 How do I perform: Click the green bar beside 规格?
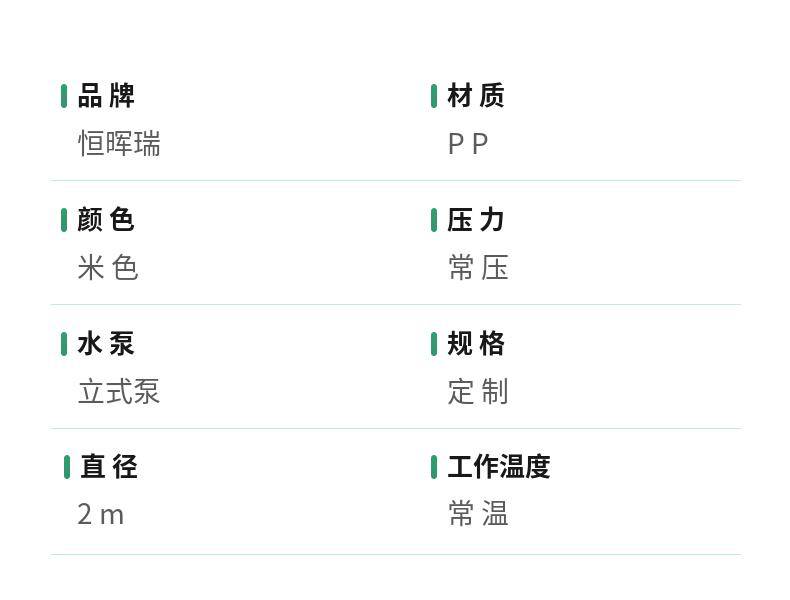[x=434, y=344]
